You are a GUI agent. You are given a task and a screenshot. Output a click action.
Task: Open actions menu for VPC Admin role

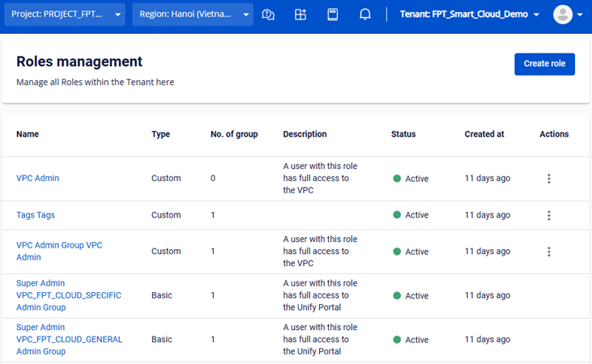pos(549,179)
